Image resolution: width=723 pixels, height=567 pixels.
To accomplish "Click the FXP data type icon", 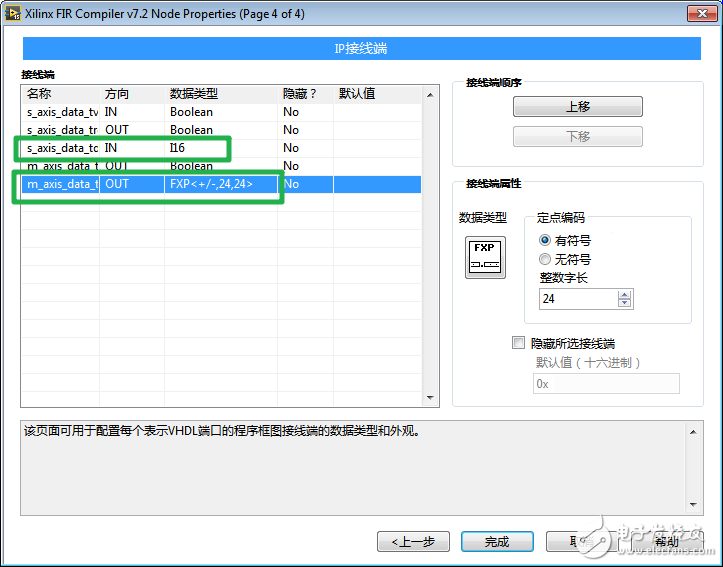I will (x=485, y=257).
